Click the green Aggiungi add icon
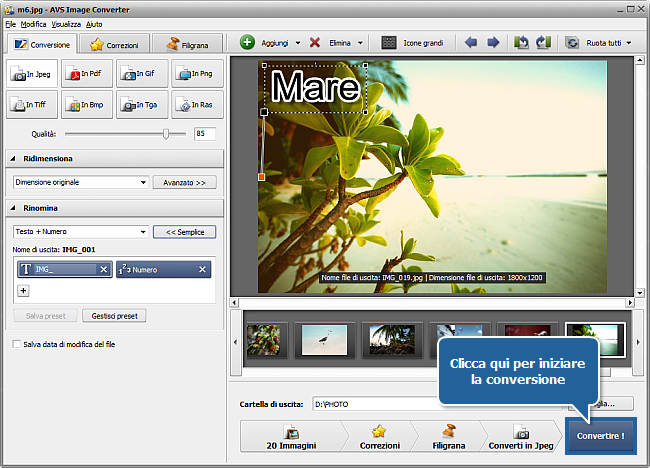 pos(248,43)
